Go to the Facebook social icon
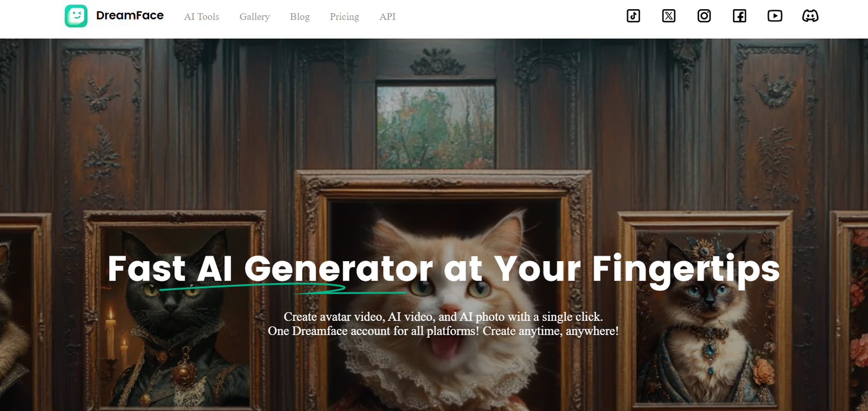Viewport: 868px width, 411px height. point(739,16)
